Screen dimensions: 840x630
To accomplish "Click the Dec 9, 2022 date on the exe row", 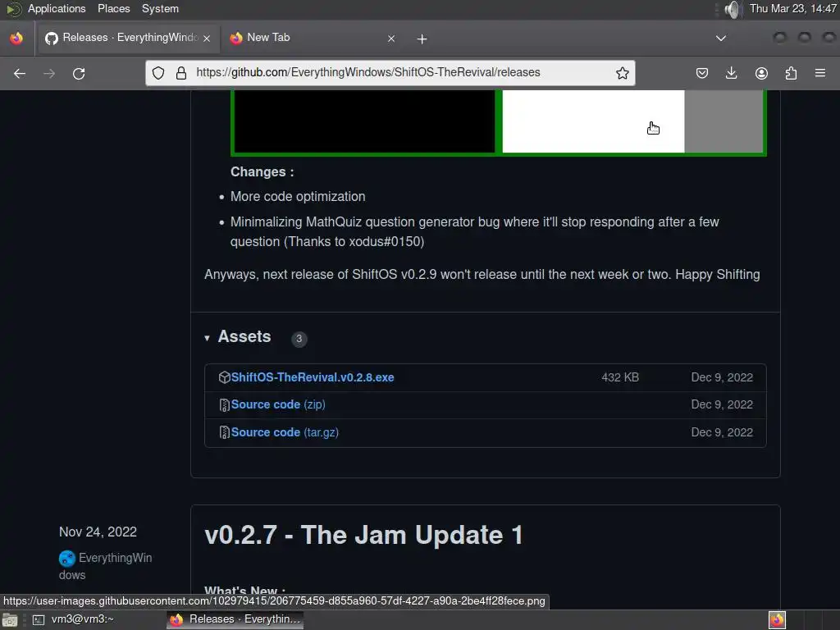I will coord(722,377).
